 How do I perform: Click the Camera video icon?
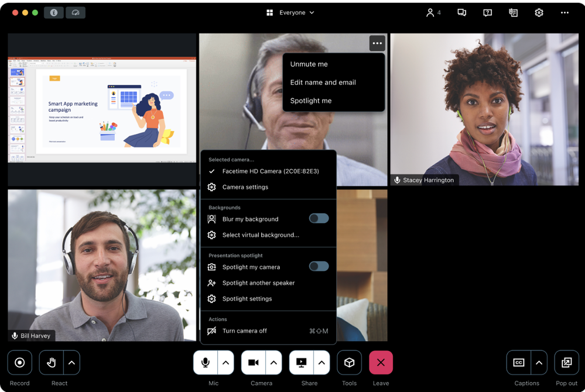(254, 363)
